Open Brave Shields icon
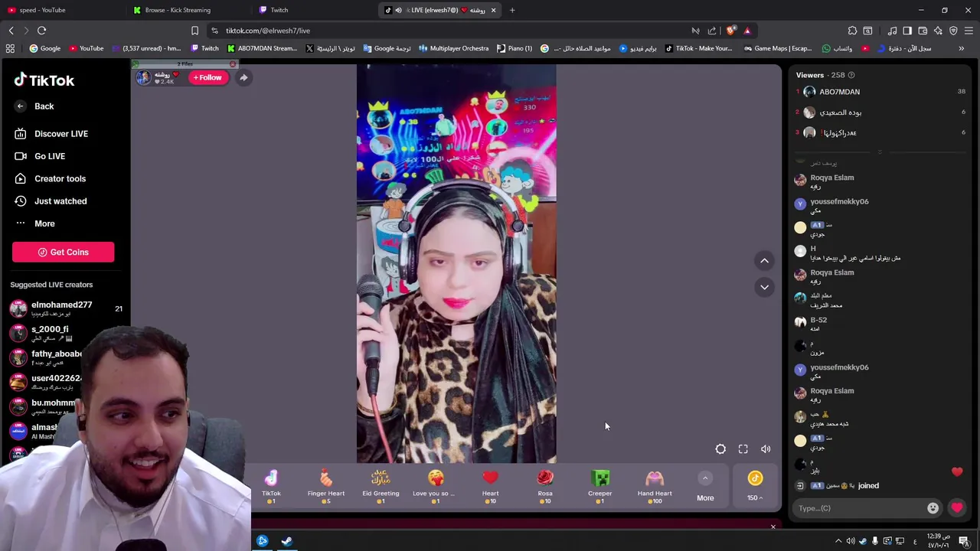This screenshot has height=551, width=980. click(x=730, y=31)
